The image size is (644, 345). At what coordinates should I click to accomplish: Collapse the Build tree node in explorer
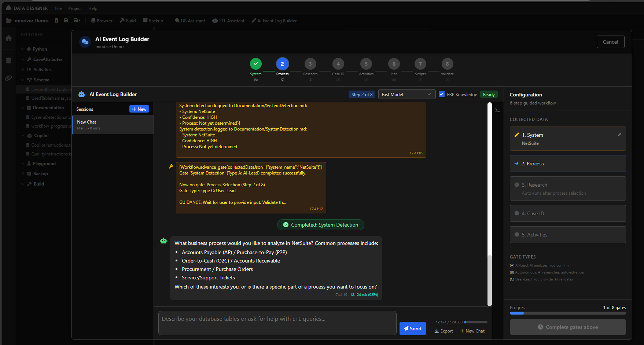tap(23, 184)
